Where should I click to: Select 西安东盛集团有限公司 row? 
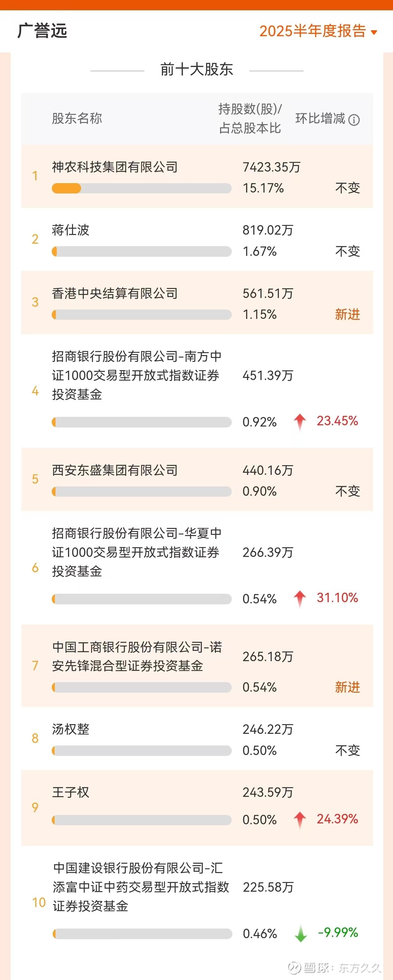197,480
